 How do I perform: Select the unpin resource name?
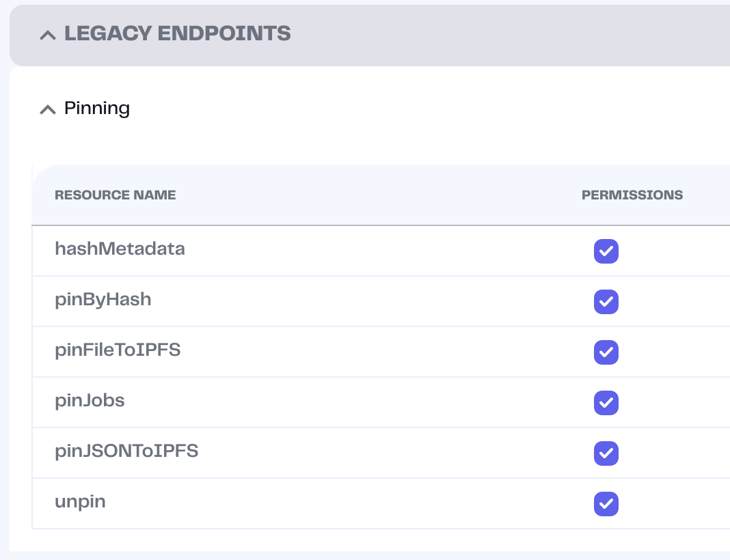click(80, 501)
